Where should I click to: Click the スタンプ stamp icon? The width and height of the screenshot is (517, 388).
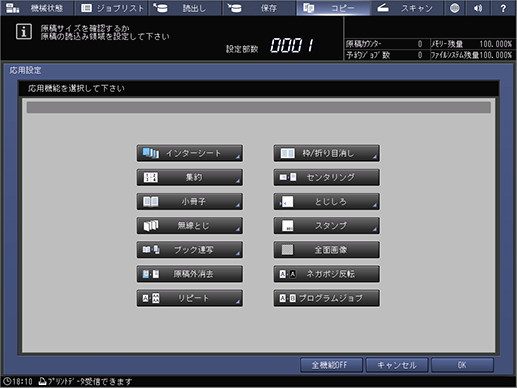click(288, 226)
